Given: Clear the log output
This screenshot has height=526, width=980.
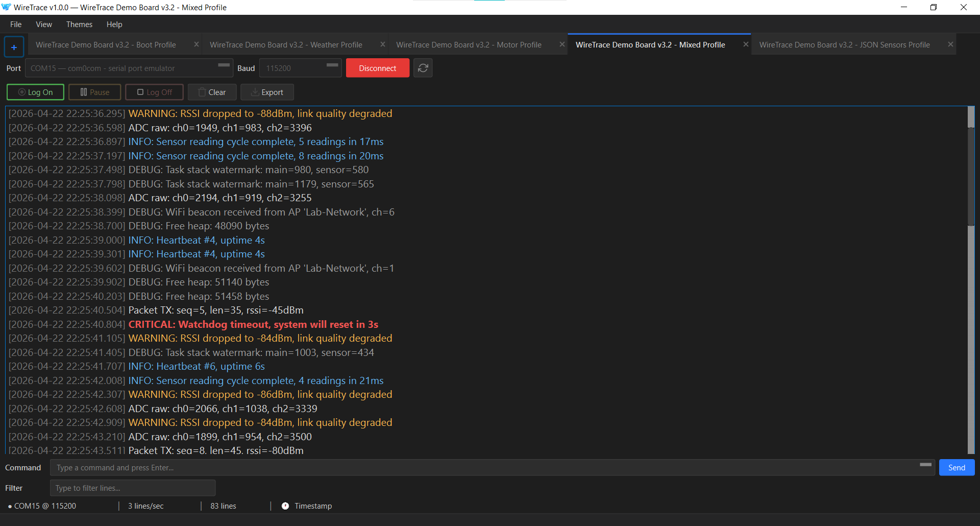Looking at the screenshot, I should [212, 92].
